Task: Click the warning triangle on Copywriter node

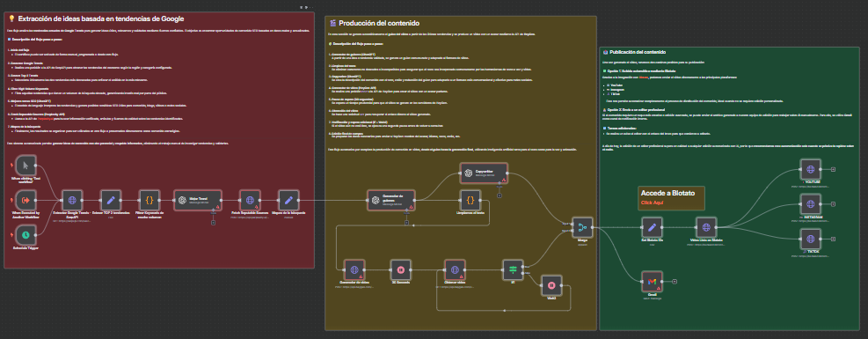Action: pos(504,180)
